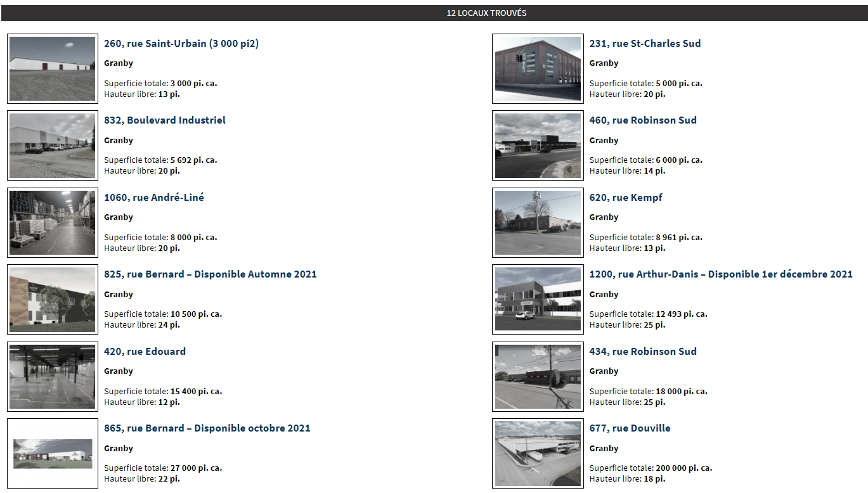Open 825, rue Bernard Automne 2021 listing
868x493 pixels.
[x=211, y=274]
